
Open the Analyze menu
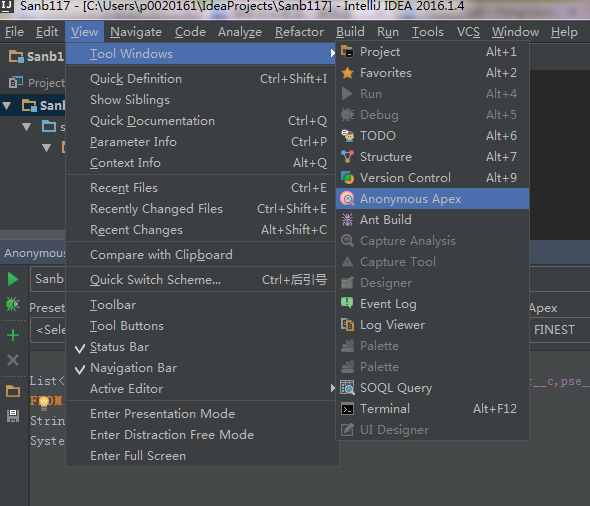pos(240,32)
